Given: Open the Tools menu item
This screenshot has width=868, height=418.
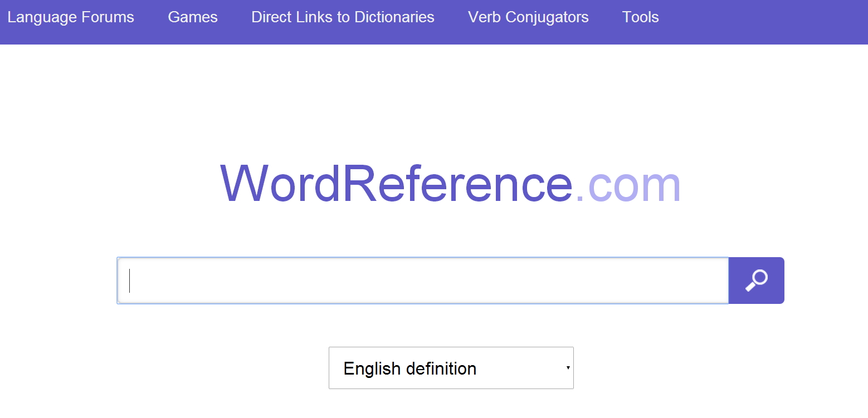Looking at the screenshot, I should [640, 17].
